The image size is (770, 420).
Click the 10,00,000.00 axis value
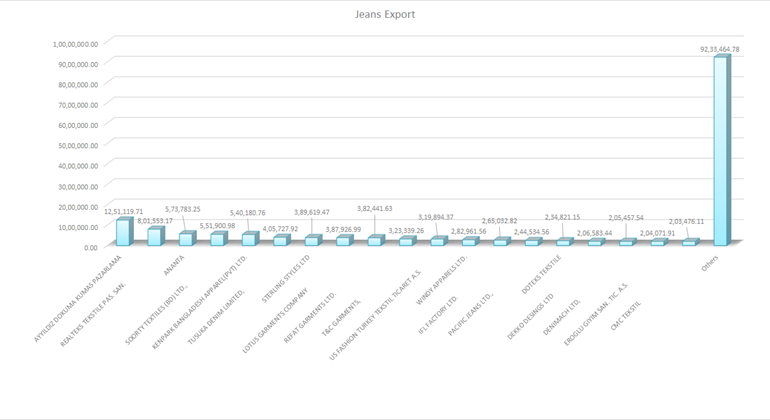point(78,227)
